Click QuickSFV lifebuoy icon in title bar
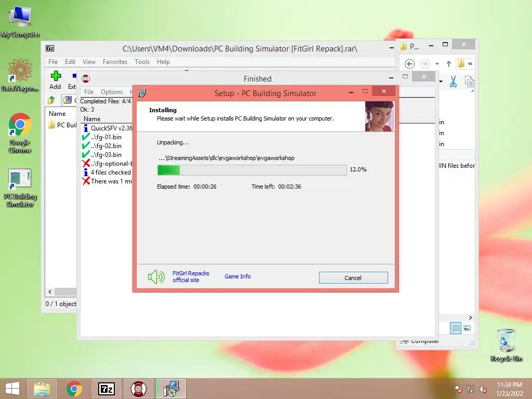The height and width of the screenshot is (399, 532). tap(86, 79)
